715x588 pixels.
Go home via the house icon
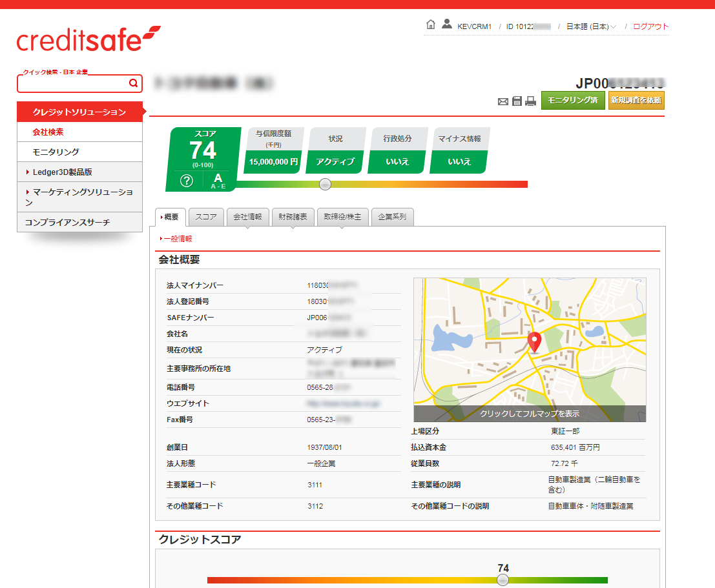coord(431,24)
